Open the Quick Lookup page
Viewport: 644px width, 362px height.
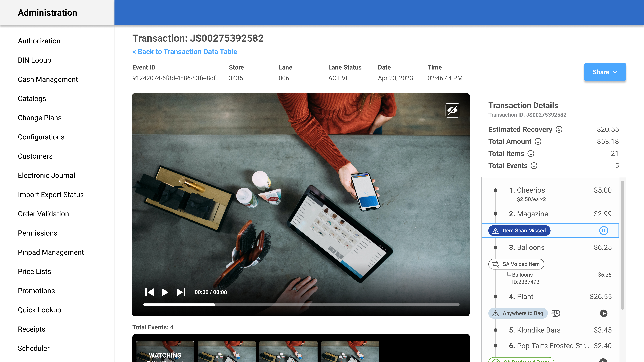tap(39, 310)
